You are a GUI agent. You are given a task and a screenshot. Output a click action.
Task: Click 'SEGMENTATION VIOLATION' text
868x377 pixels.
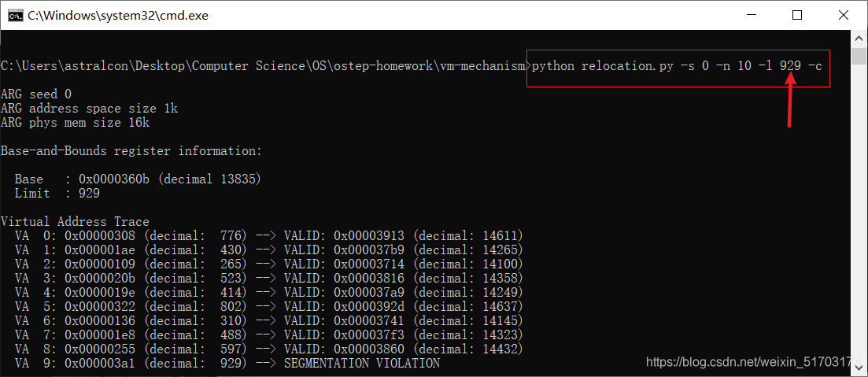(x=362, y=364)
